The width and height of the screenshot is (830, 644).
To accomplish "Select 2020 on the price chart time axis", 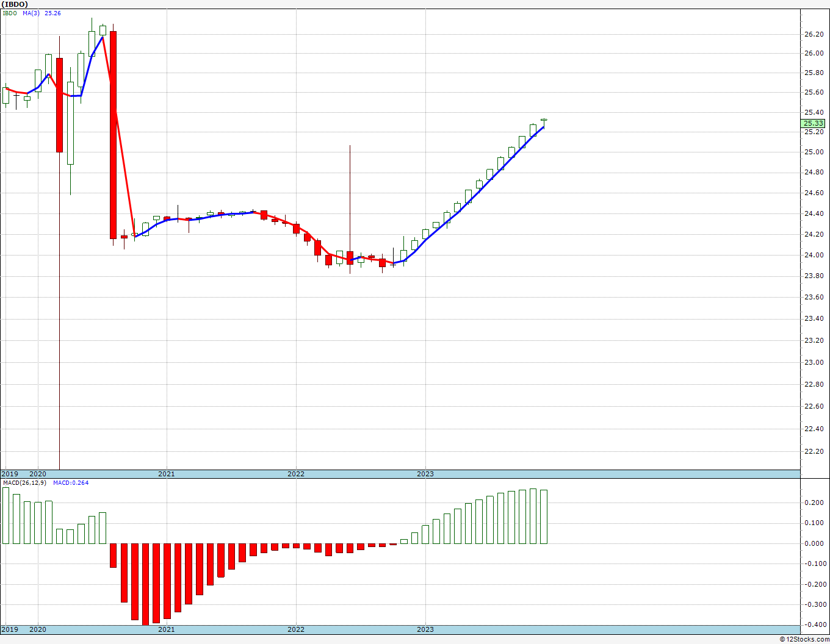I will point(38,474).
